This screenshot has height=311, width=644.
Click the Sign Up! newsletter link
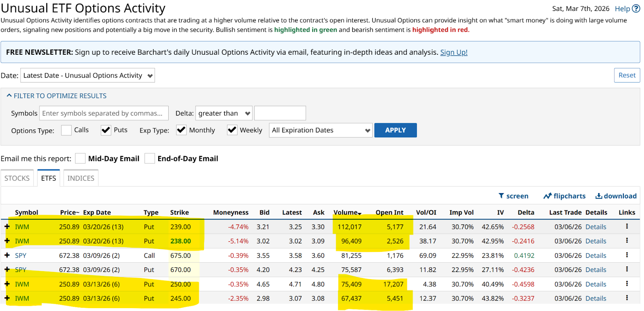[x=454, y=52]
